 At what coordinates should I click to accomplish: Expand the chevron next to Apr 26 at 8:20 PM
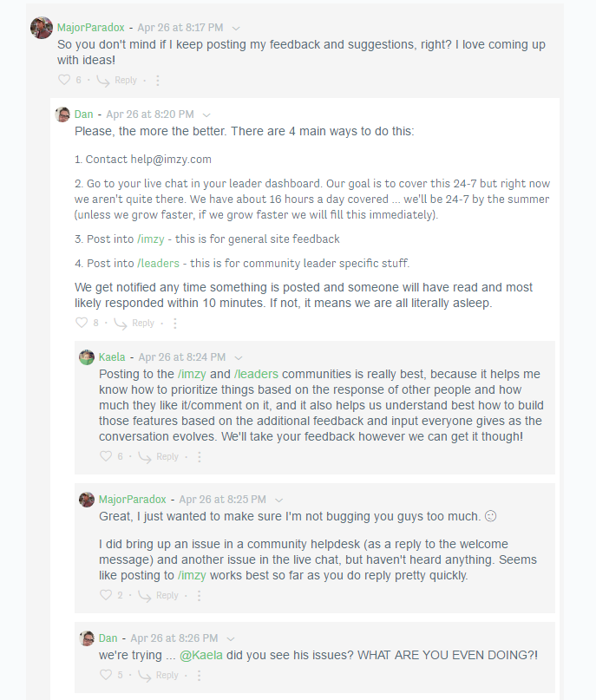(x=206, y=114)
